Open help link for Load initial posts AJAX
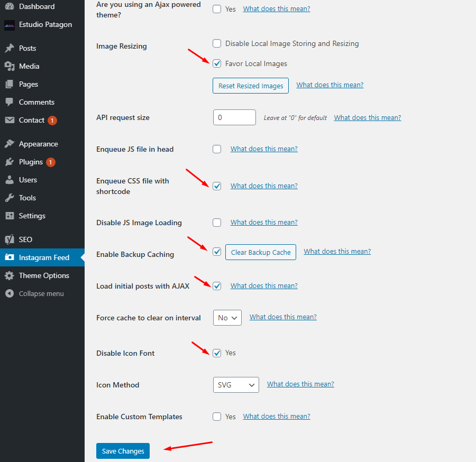The width and height of the screenshot is (476, 462). pos(264,286)
